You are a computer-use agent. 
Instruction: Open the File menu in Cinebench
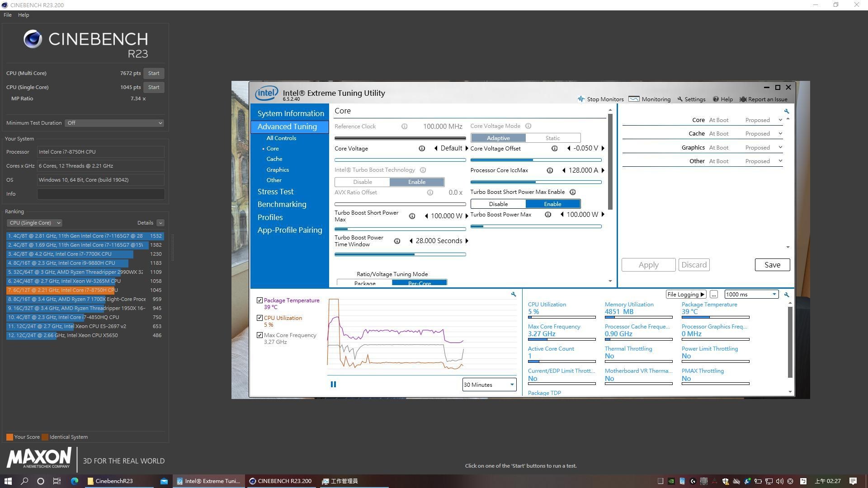(8, 15)
